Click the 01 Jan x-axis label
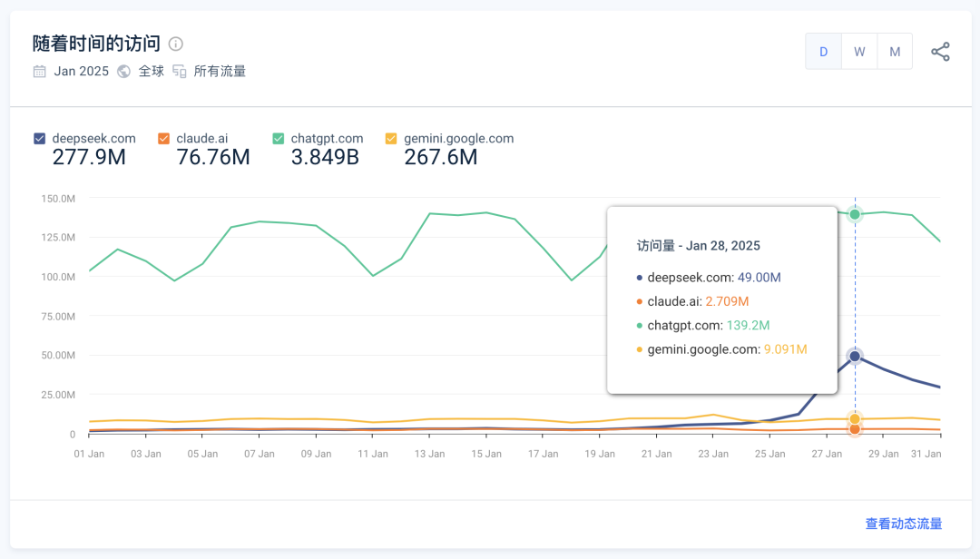The height and width of the screenshot is (559, 980). [x=89, y=454]
